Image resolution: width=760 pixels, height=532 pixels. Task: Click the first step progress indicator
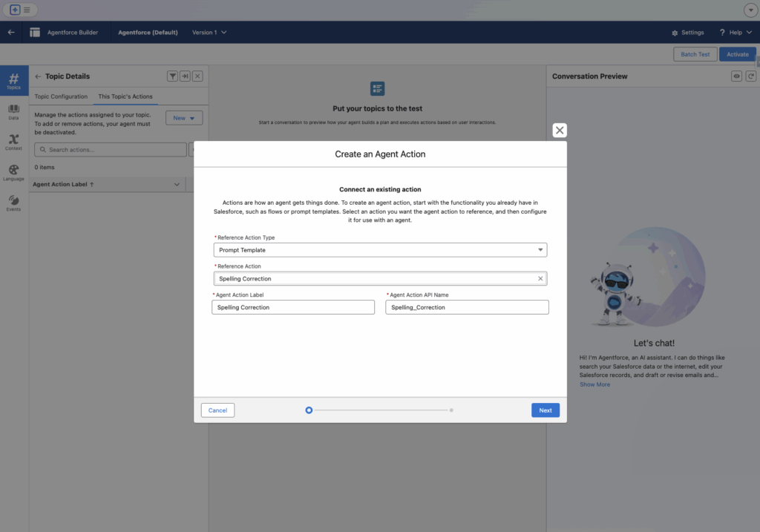click(309, 410)
